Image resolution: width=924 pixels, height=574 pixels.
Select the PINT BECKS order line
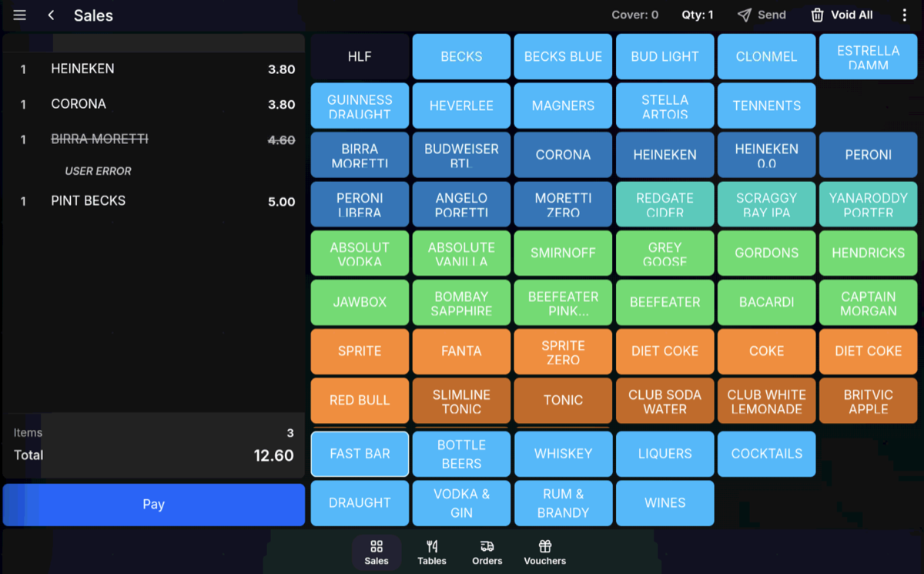click(154, 201)
